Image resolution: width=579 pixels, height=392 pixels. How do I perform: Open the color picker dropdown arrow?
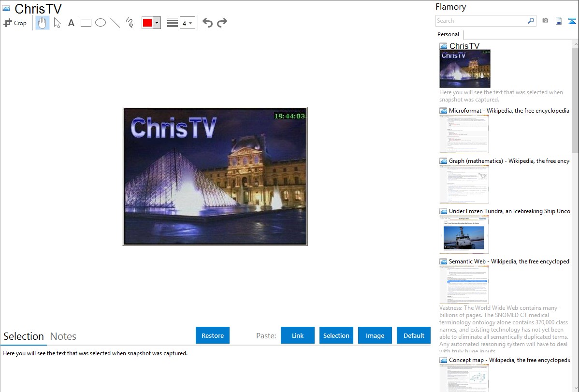tap(157, 23)
